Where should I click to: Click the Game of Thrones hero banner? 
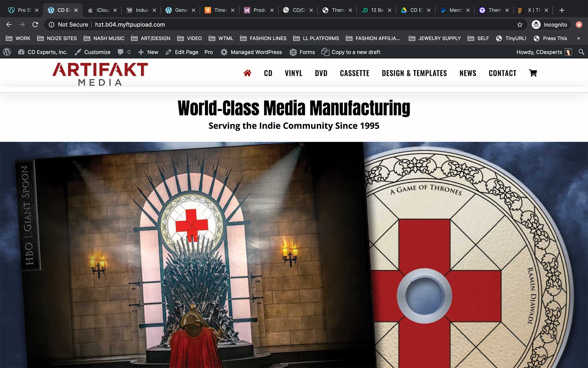point(294,255)
